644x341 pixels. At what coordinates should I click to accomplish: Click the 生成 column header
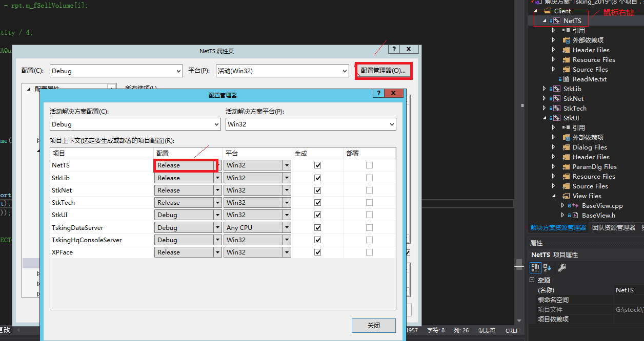(x=317, y=153)
